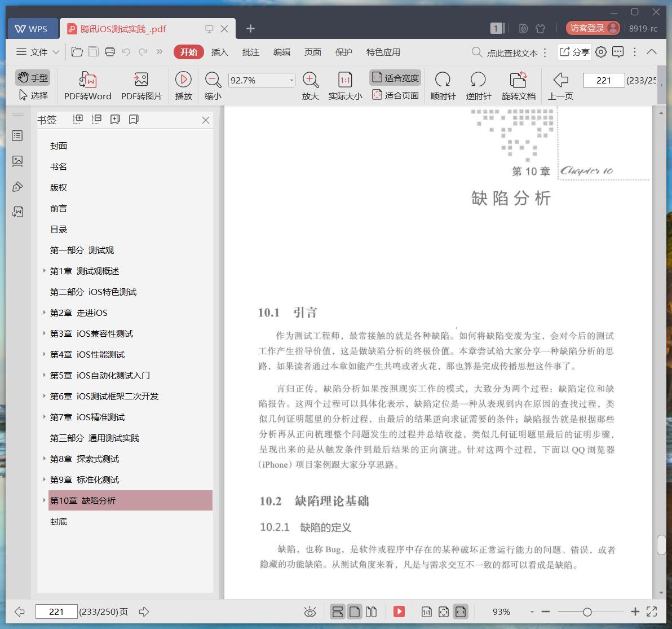Toggle eye protection mode icon

[310, 612]
